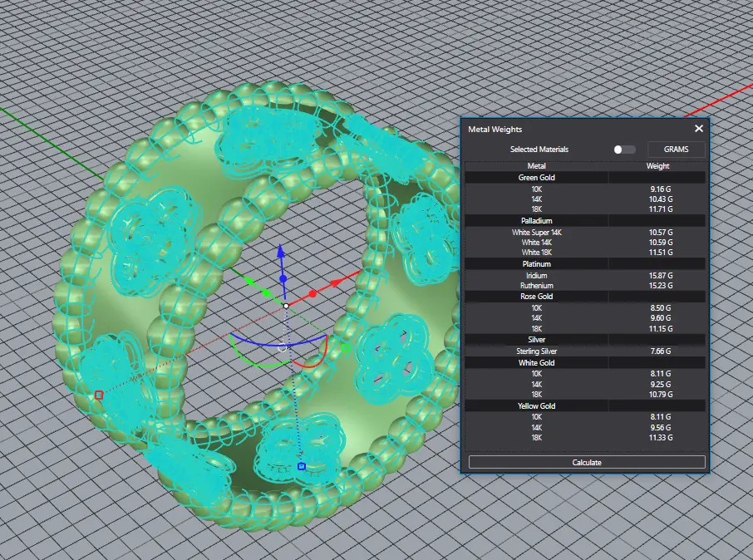Screen dimensions: 753x560
Task: Select the Silver category header
Action: pyautogui.click(x=584, y=340)
